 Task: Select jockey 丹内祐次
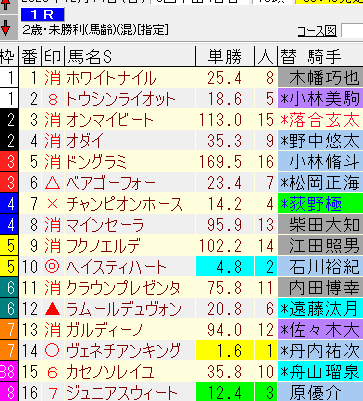(x=321, y=351)
